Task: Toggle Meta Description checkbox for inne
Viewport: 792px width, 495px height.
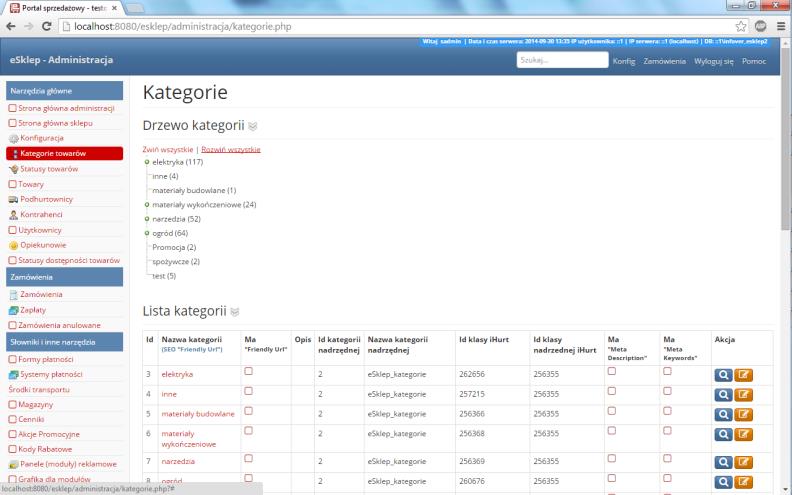Action: (x=612, y=391)
